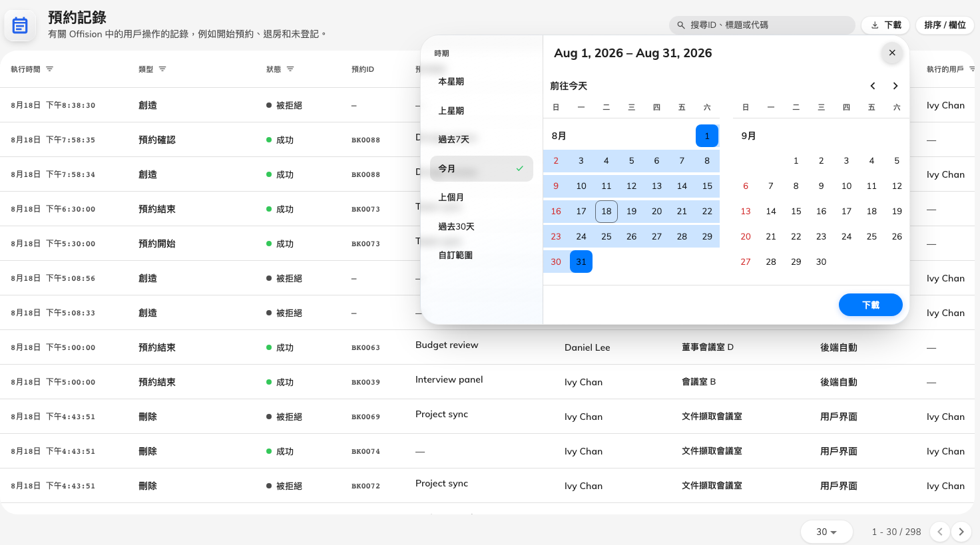Close the date range picker popup
Screen dimensions: 980x545
(892, 53)
